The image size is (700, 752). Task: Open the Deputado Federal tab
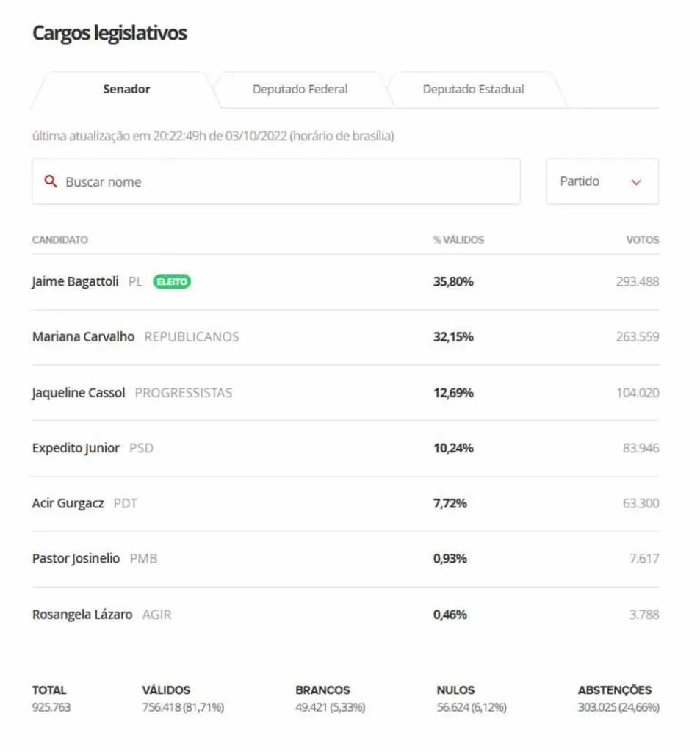click(x=300, y=90)
